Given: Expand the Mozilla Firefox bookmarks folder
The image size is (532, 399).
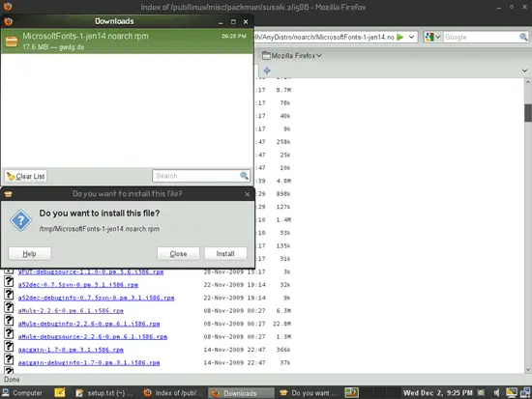Looking at the screenshot, I should click(292, 56).
